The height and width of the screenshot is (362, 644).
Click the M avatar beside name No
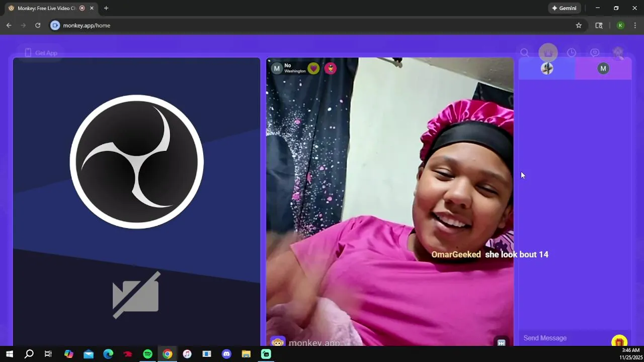277,68
